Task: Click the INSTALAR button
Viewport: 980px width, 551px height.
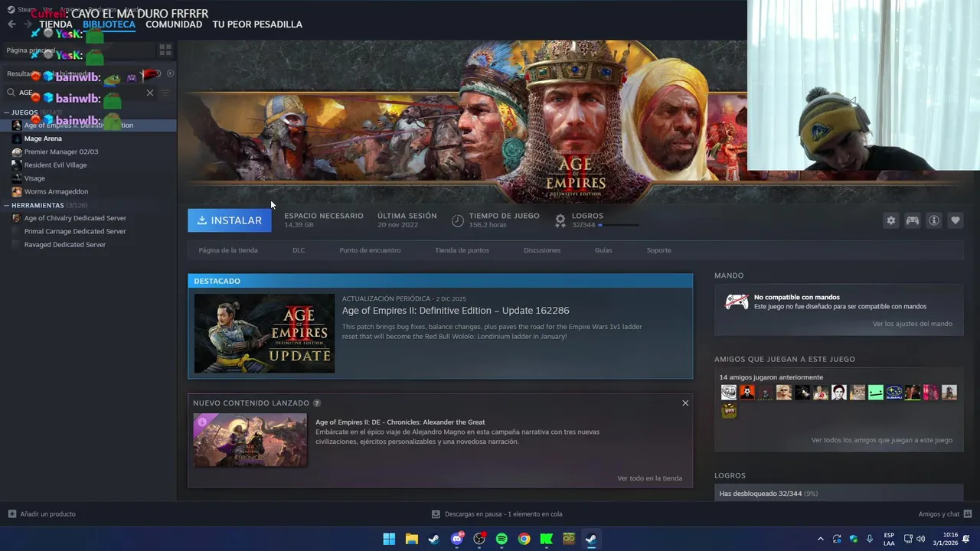Action: [x=229, y=220]
